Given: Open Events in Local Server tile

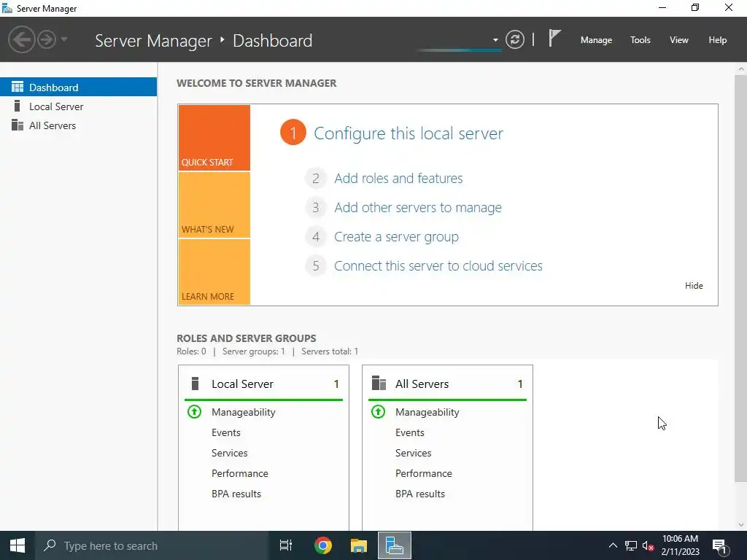Looking at the screenshot, I should click(x=226, y=432).
